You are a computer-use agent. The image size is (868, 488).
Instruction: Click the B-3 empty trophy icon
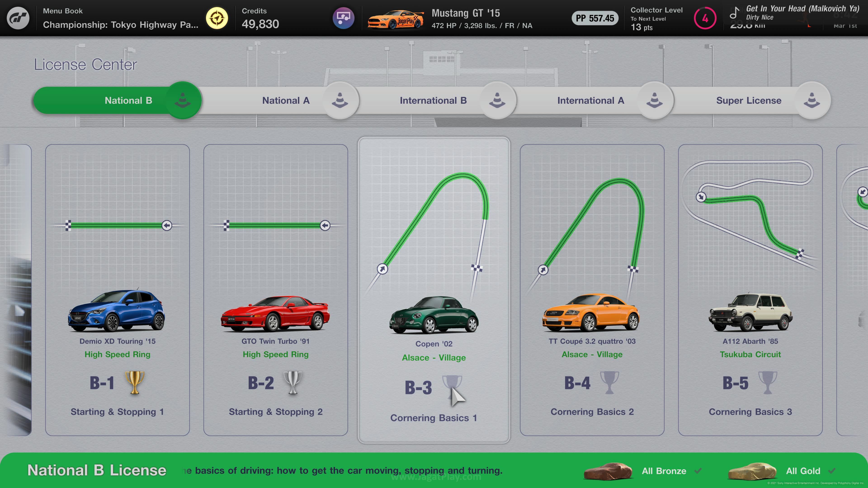click(452, 387)
